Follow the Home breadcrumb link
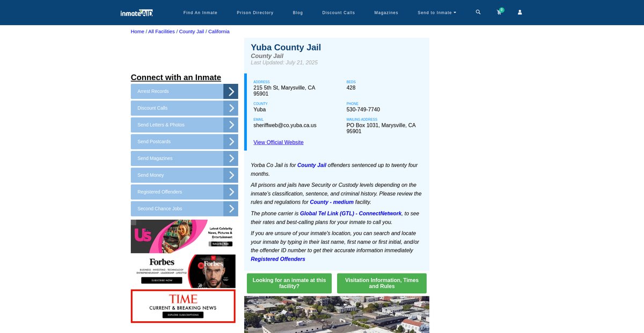This screenshot has height=333, width=644. pyautogui.click(x=137, y=32)
